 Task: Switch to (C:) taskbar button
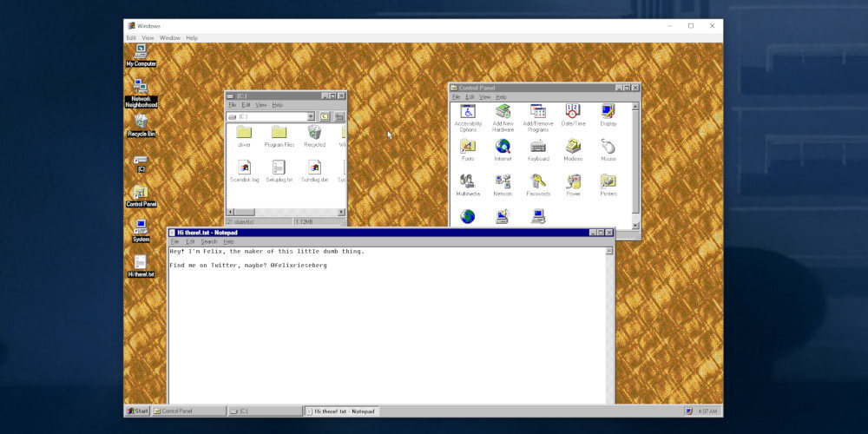[265, 411]
